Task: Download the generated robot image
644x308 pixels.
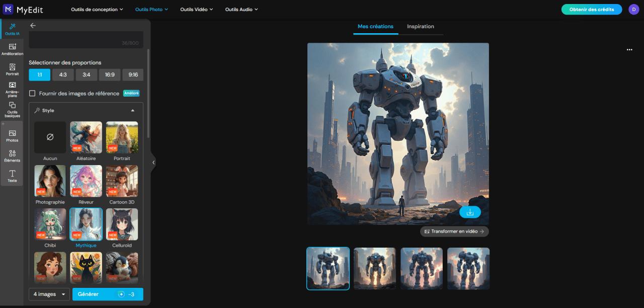Action: point(470,212)
